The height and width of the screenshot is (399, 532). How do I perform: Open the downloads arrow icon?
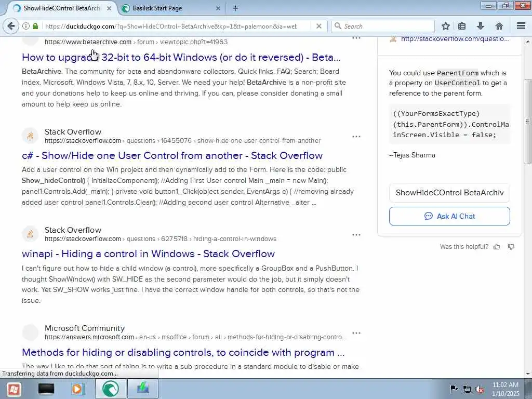pos(481,26)
